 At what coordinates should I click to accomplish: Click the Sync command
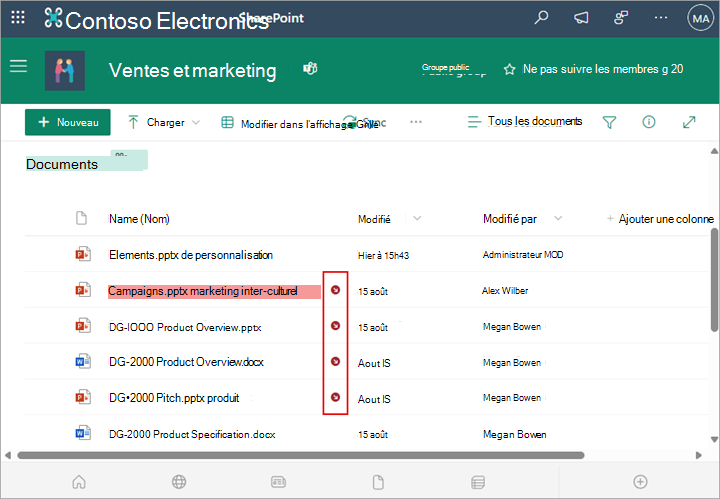tap(367, 122)
